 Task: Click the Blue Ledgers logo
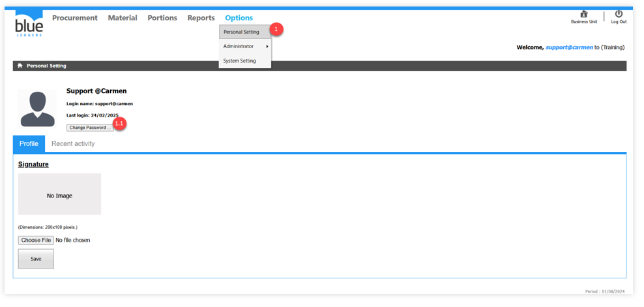click(29, 24)
